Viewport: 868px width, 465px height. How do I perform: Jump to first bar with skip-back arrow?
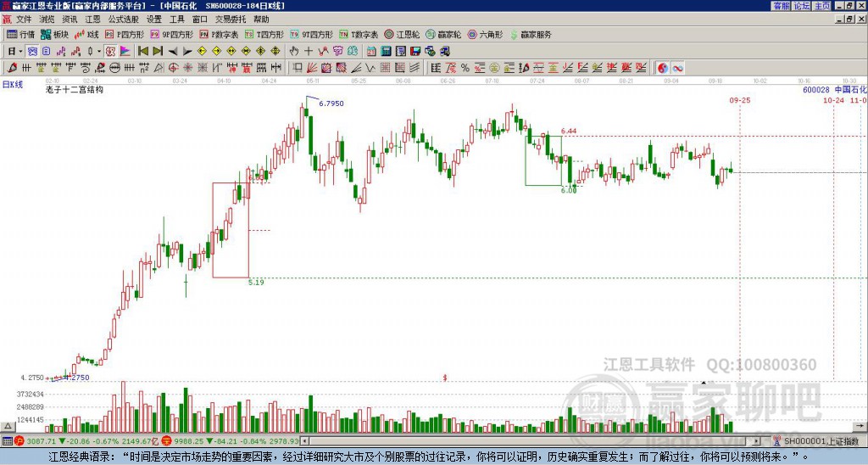coord(143,52)
